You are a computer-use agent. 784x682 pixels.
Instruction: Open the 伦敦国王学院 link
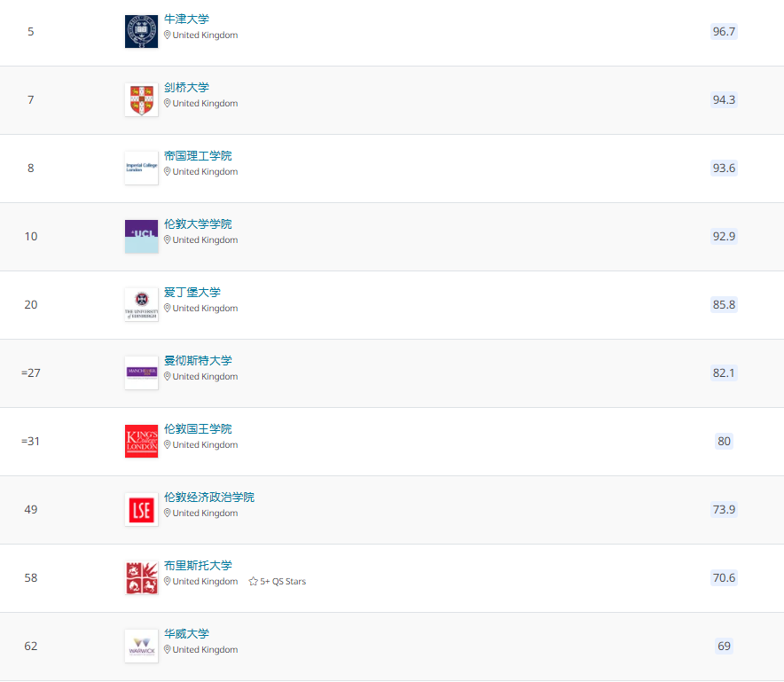[198, 428]
